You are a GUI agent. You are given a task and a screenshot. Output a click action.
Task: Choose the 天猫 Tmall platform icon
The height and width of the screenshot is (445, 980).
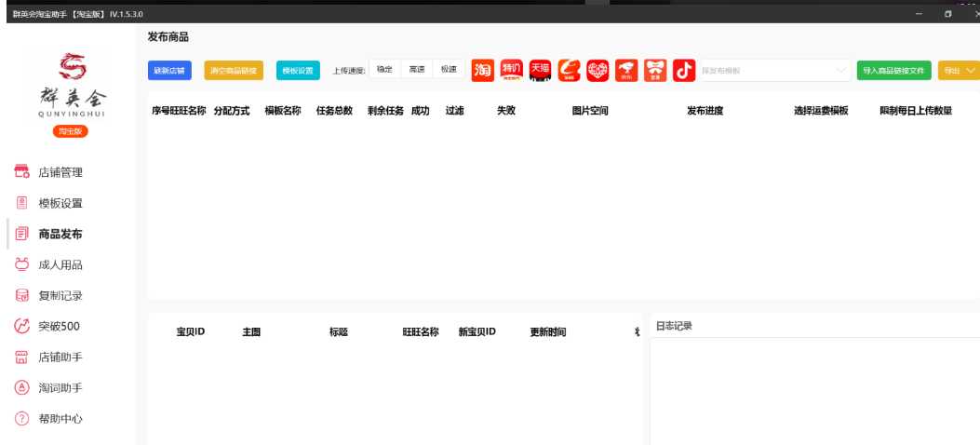coord(540,71)
